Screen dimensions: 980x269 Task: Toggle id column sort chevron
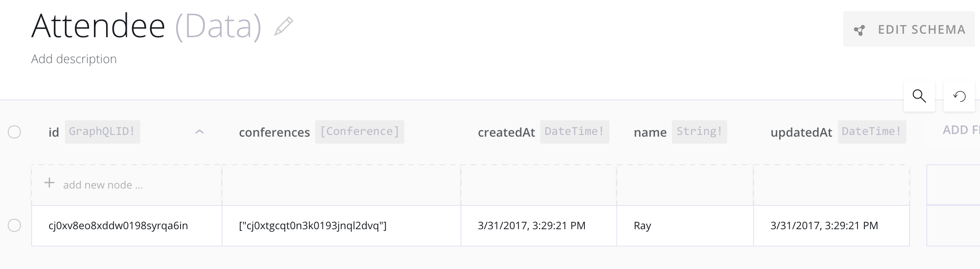(199, 132)
